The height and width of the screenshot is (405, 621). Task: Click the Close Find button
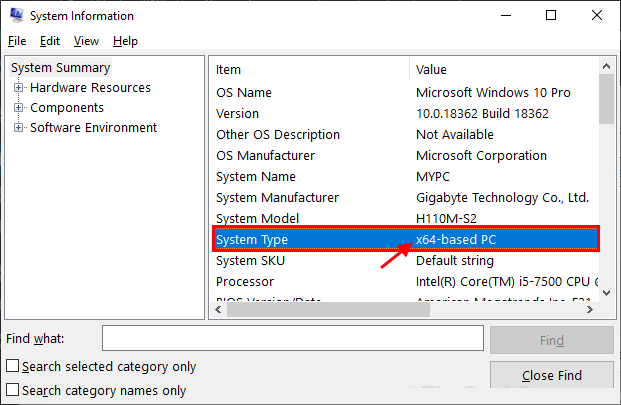551,376
